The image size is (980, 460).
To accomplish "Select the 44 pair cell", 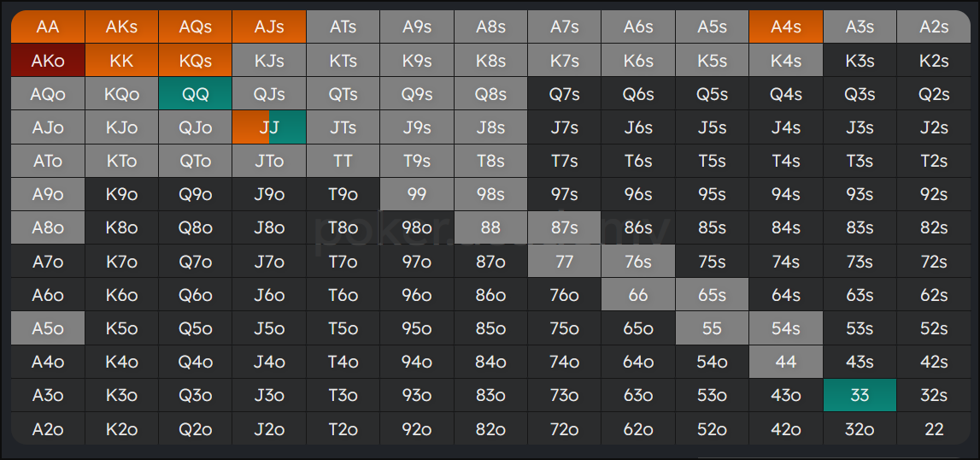I will [786, 362].
